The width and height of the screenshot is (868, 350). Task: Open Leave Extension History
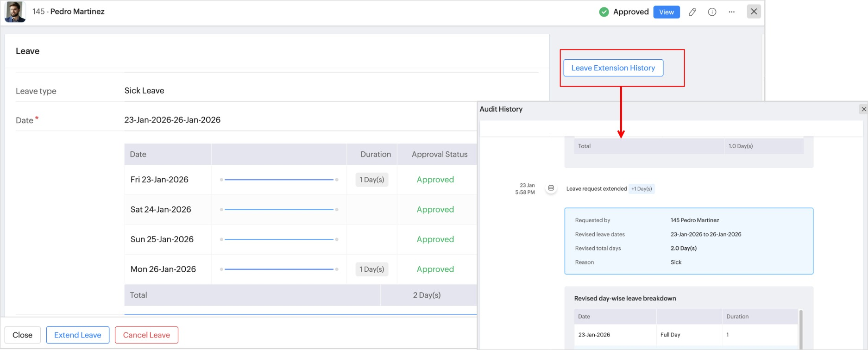[613, 68]
